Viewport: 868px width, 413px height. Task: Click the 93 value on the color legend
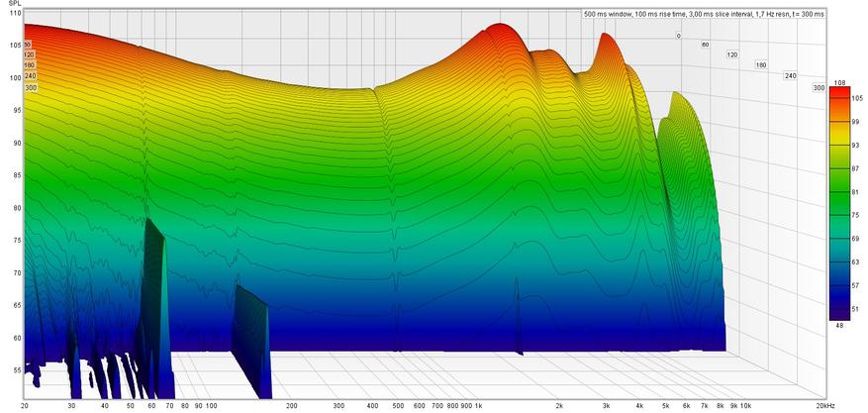[x=855, y=145]
